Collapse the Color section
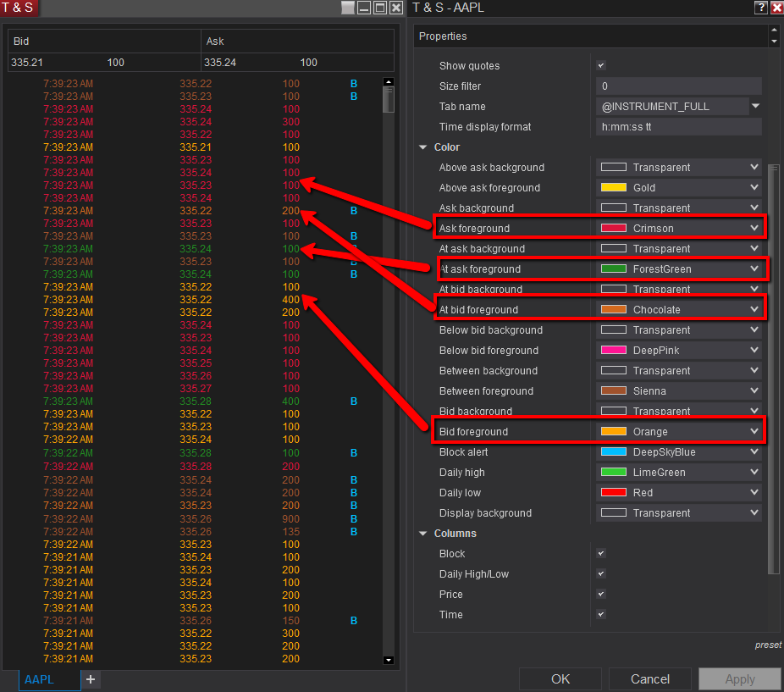This screenshot has width=784, height=692. (423, 147)
